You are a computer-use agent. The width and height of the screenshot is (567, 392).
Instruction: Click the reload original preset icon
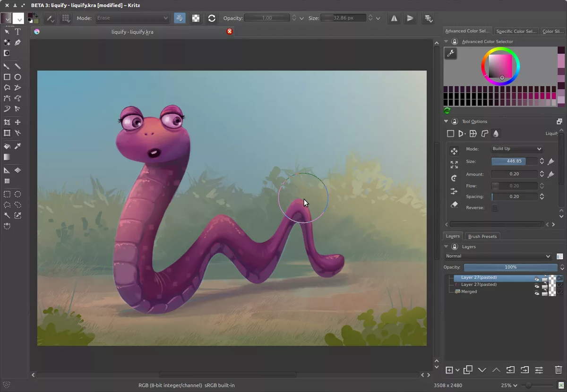pos(212,18)
